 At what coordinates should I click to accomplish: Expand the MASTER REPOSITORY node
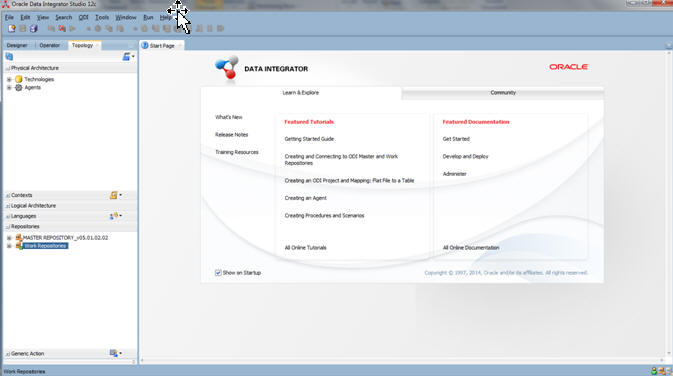(9, 237)
